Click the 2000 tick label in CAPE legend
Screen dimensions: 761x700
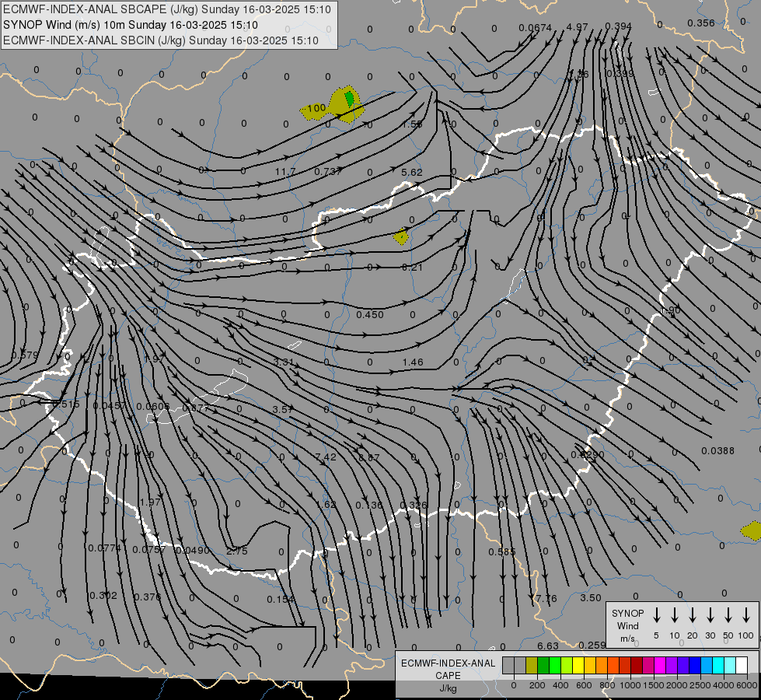pos(677,685)
